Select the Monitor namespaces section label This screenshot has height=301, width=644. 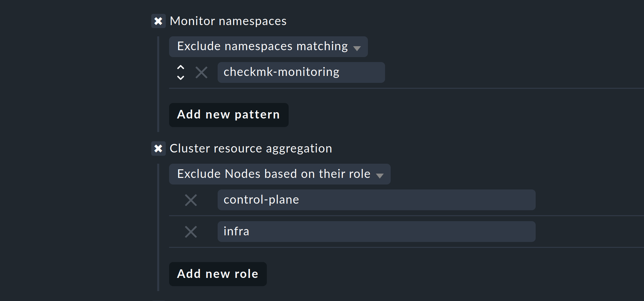(228, 21)
